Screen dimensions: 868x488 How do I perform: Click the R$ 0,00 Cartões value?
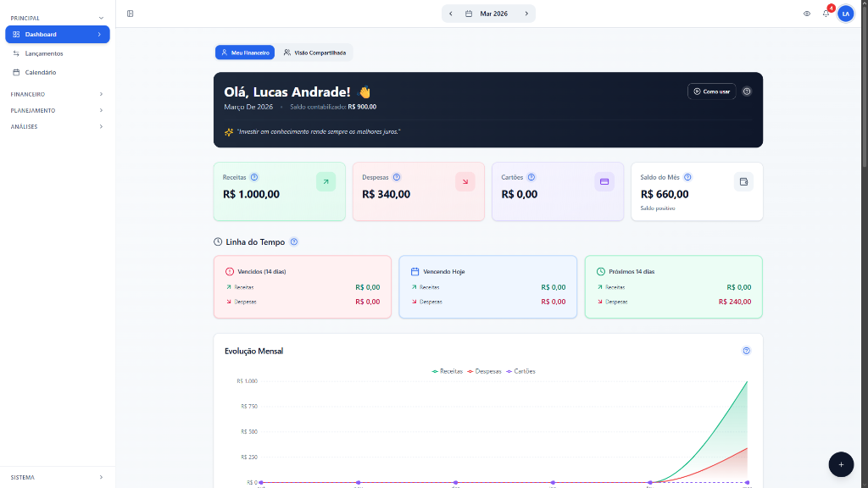point(520,194)
